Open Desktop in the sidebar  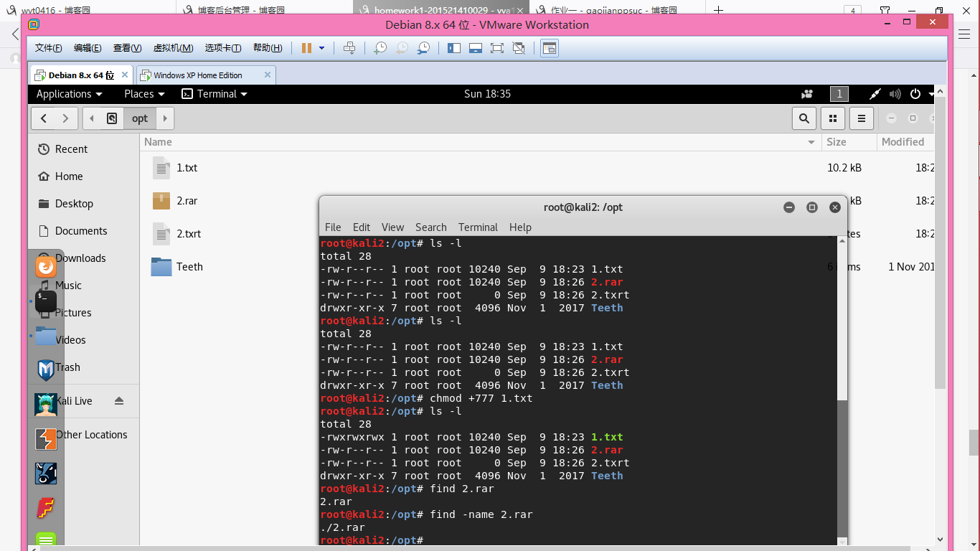pyautogui.click(x=74, y=204)
